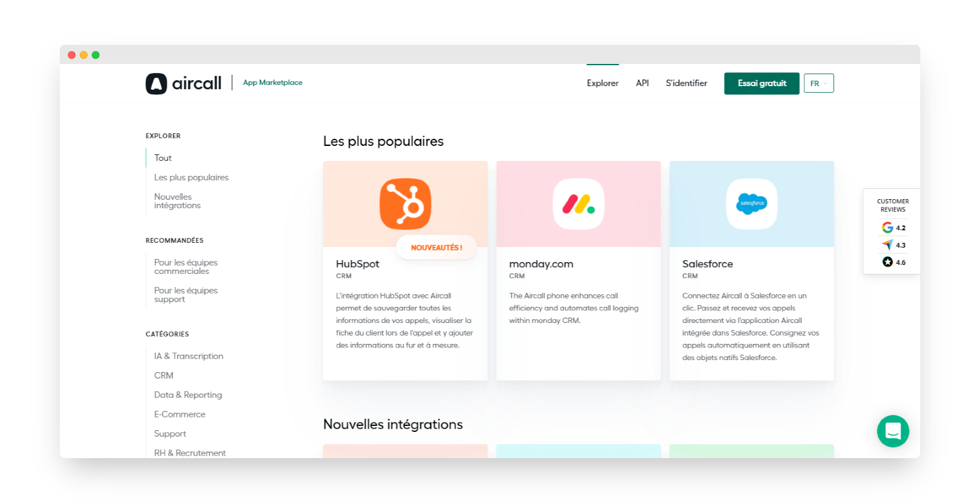Click the Salesforce integration description text
The height and width of the screenshot is (503, 980).
[x=751, y=327]
